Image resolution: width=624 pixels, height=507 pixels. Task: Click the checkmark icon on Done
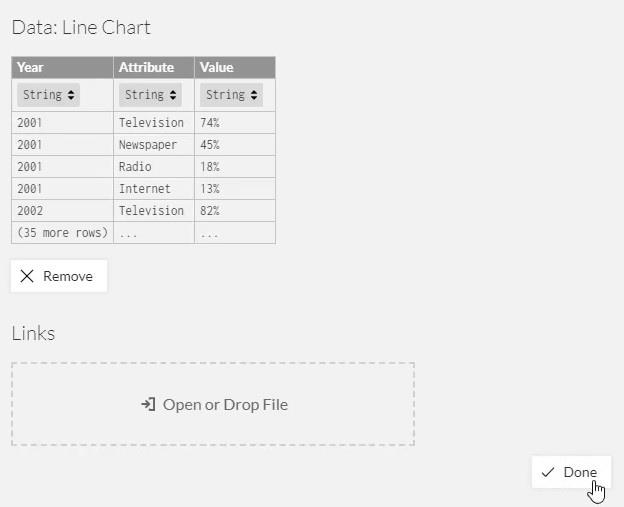click(548, 472)
